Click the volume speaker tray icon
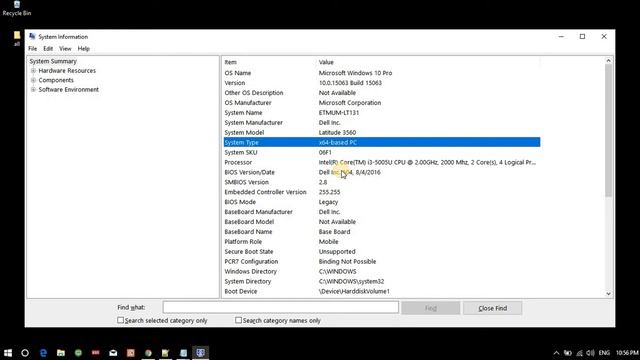This screenshot has width=640, height=360. click(x=590, y=353)
